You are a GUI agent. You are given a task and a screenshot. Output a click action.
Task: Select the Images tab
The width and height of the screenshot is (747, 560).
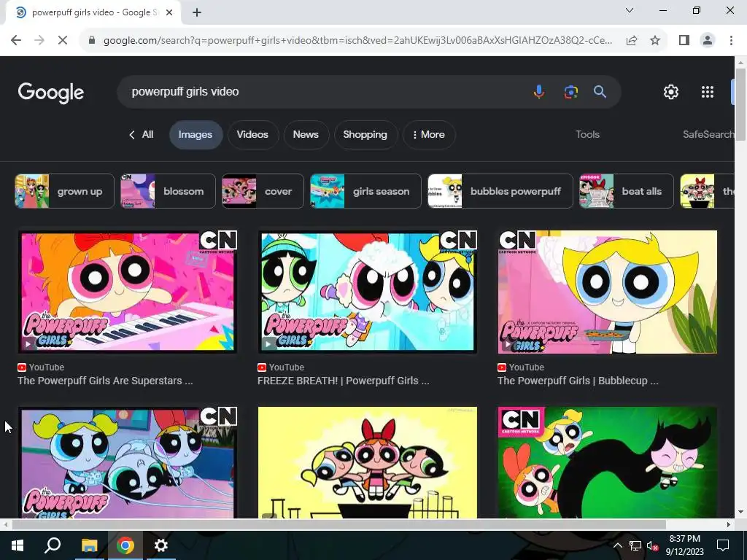coord(196,135)
